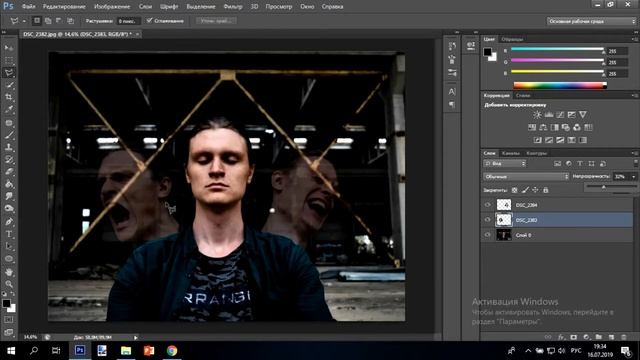Choose Add to selection mode

click(x=48, y=20)
